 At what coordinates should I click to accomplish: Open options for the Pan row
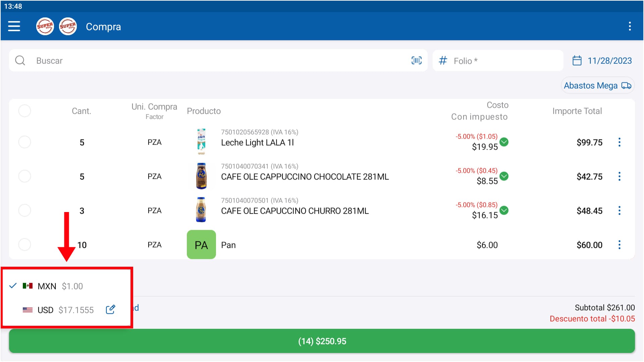pos(619,245)
